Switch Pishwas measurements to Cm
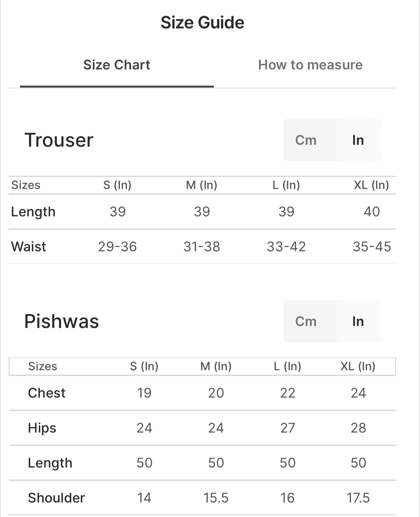 [x=305, y=321]
